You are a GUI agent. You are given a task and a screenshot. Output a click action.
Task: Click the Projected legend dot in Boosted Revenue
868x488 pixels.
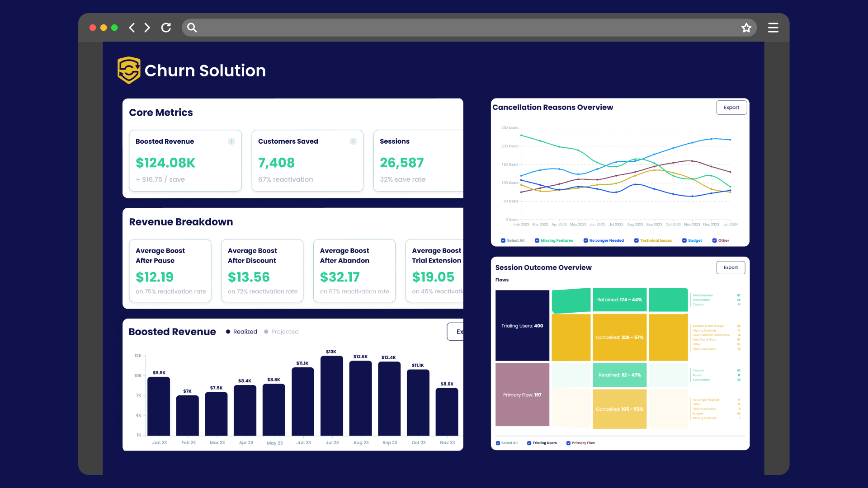266,332
